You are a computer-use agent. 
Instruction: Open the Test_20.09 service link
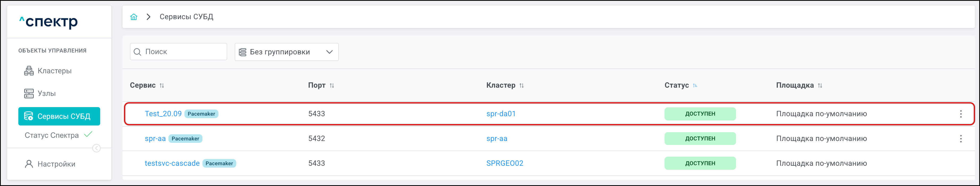pos(163,114)
